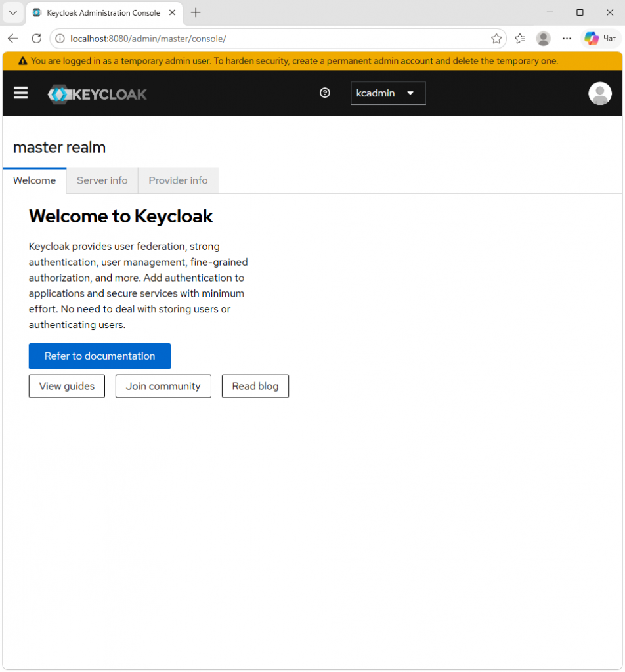Open browser settings three-dots menu

click(x=567, y=39)
